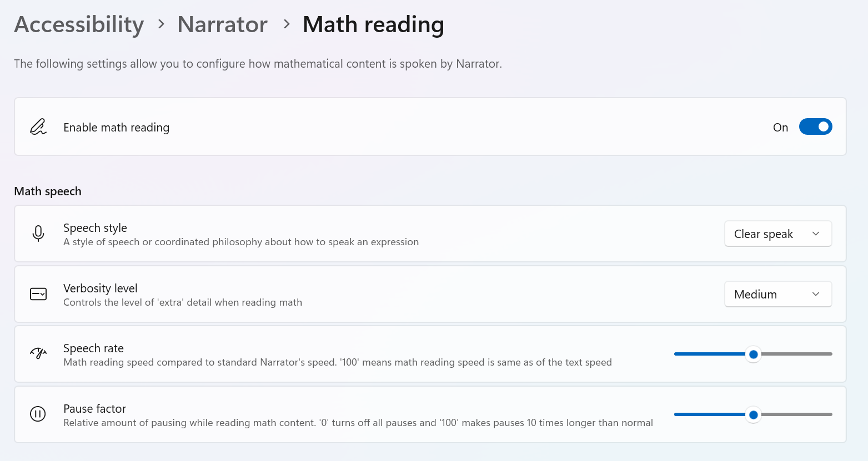Click the Speech rate slider thumb
Viewport: 868px width, 461px height.
753,354
